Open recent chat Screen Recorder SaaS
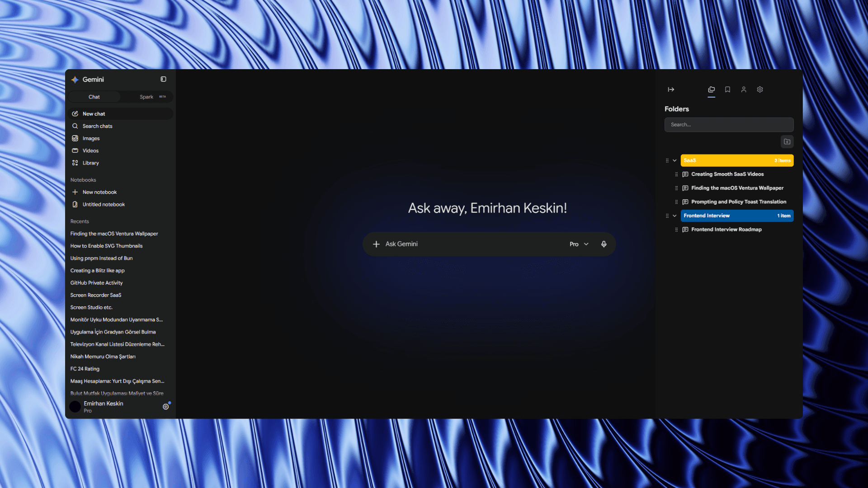This screenshot has width=868, height=488. click(x=96, y=295)
